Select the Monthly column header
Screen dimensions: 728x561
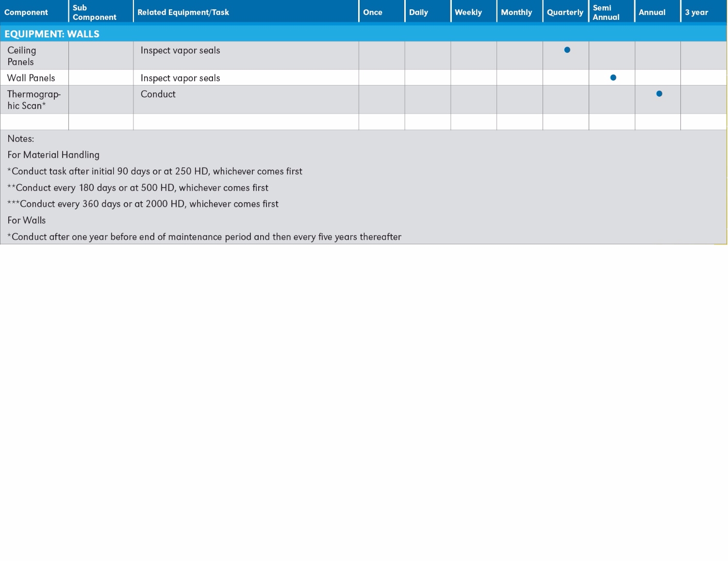[x=516, y=13]
